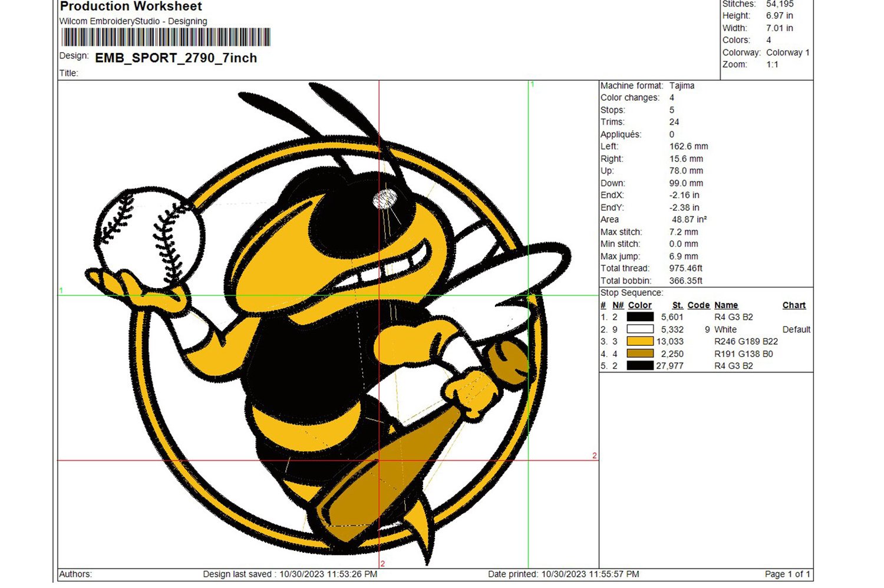Click the "Chart" column header
The height and width of the screenshot is (588, 884).
[x=794, y=305]
